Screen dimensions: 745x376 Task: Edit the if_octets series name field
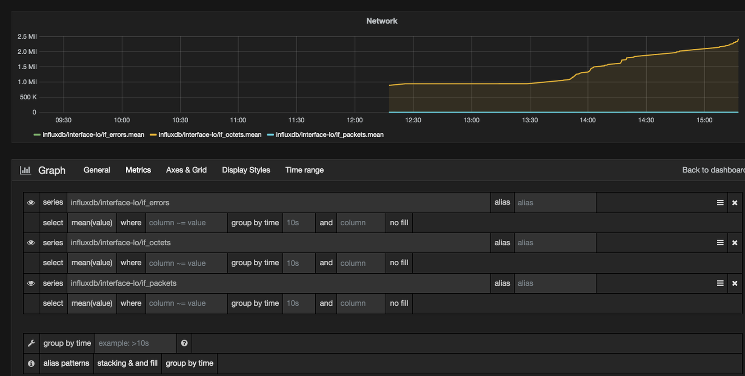point(279,242)
